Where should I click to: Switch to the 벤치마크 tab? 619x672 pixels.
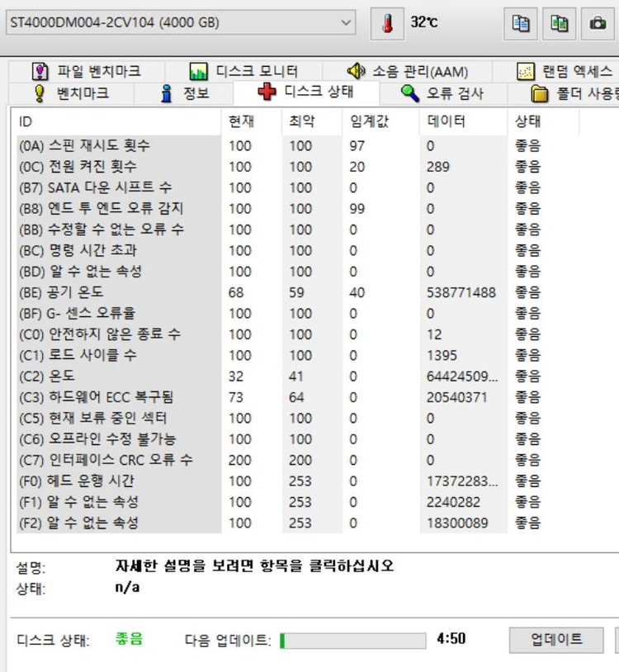point(71,93)
